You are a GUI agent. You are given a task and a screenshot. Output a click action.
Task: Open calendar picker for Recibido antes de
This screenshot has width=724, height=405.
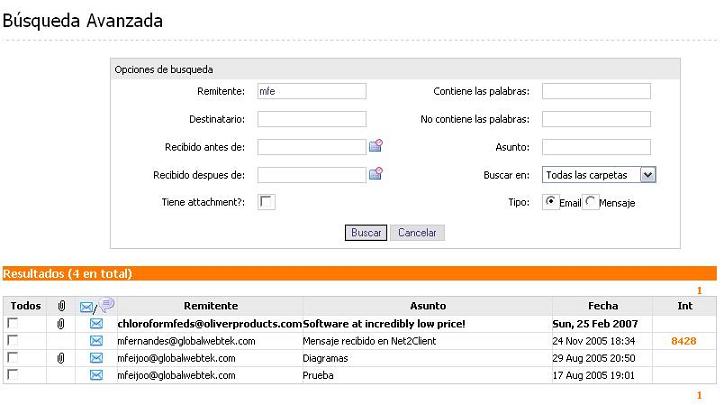click(x=376, y=146)
